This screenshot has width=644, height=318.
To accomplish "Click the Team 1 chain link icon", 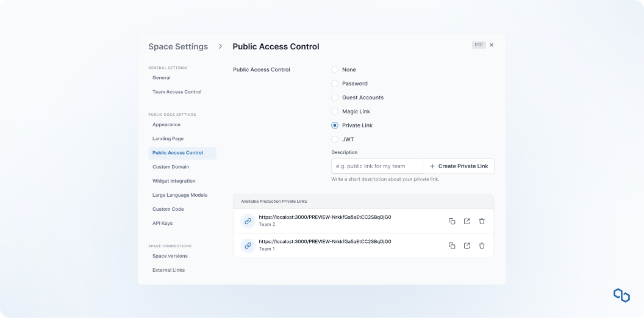I will [x=248, y=246].
